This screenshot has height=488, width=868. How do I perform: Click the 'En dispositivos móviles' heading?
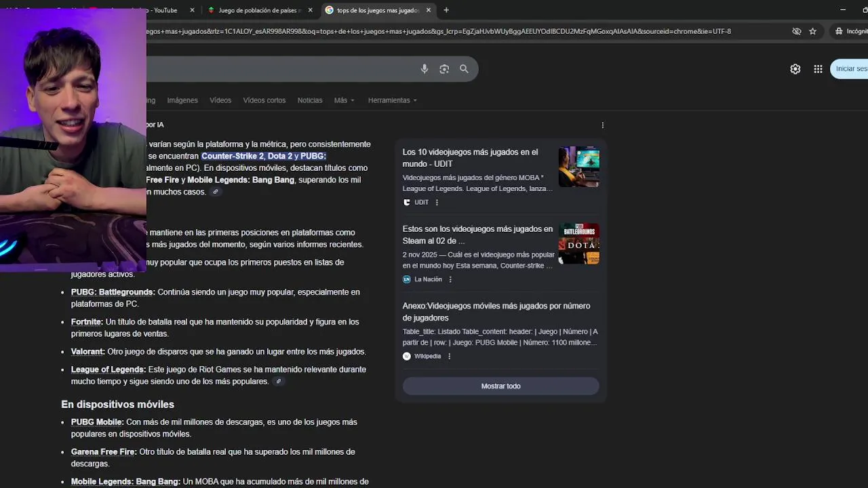coord(118,405)
